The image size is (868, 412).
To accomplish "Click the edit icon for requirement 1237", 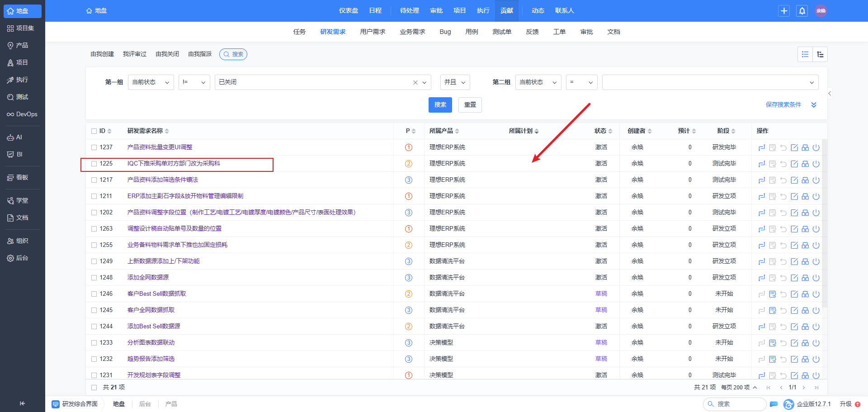I will tap(794, 147).
